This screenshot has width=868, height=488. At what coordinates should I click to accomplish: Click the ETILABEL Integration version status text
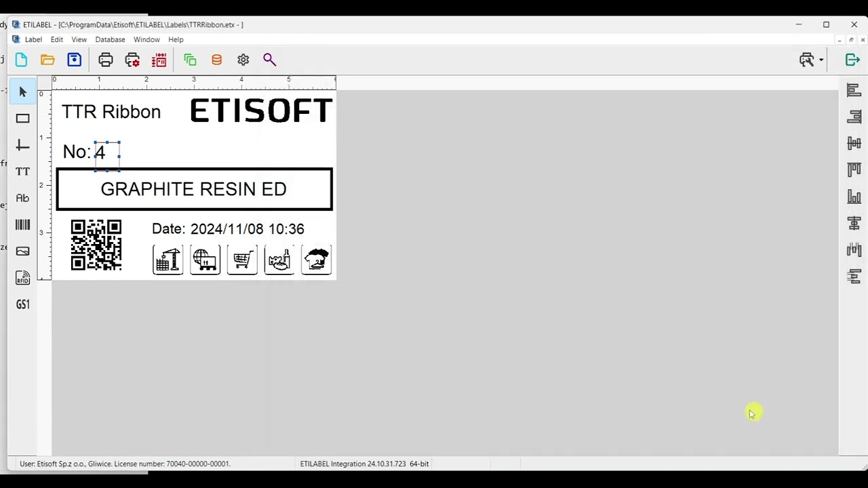(364, 464)
